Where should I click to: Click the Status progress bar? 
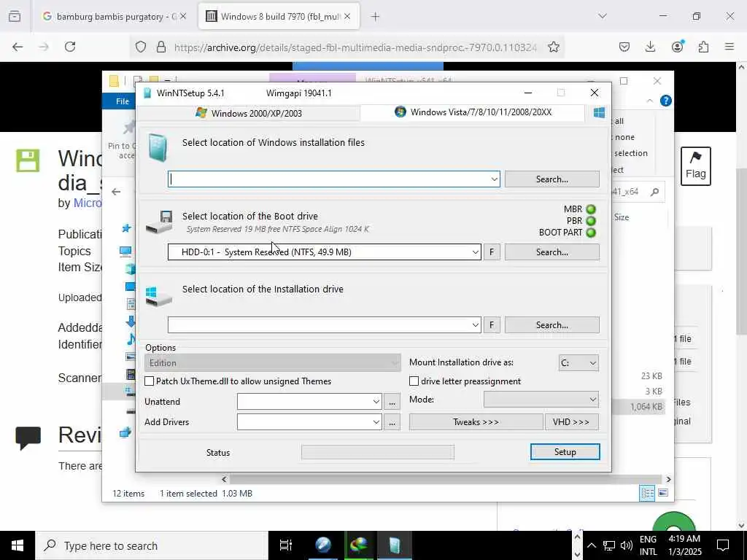tap(377, 452)
